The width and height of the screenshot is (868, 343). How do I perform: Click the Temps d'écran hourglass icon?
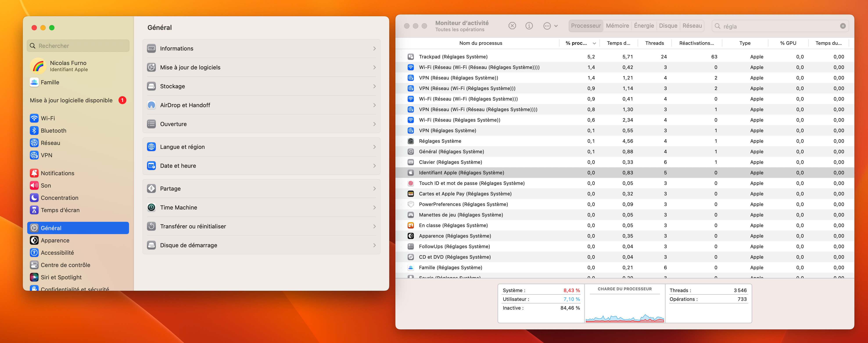(34, 210)
